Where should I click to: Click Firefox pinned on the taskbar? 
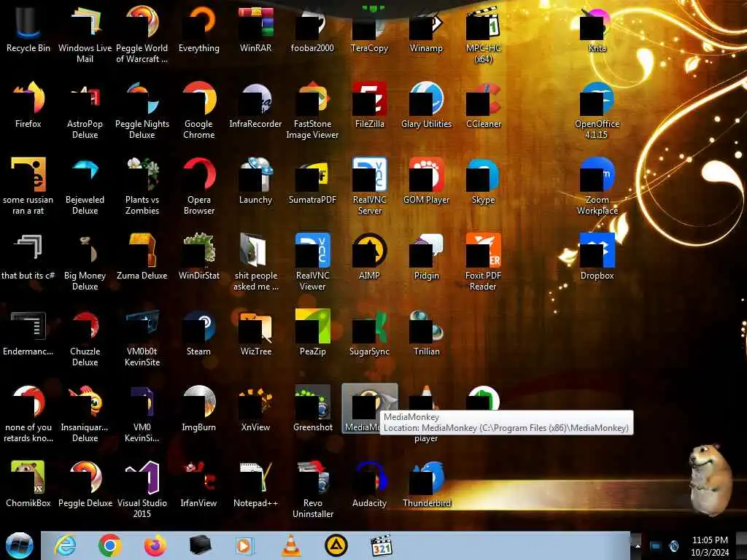point(155,545)
